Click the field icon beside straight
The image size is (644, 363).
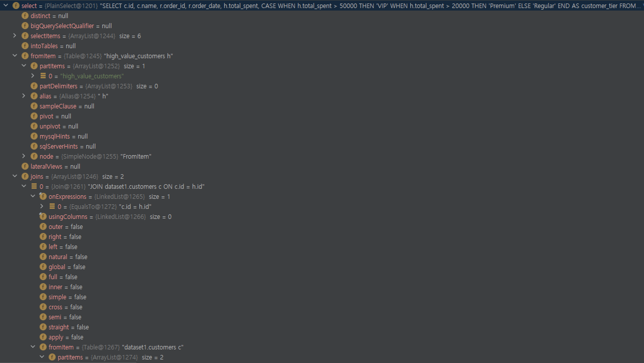[43, 327]
